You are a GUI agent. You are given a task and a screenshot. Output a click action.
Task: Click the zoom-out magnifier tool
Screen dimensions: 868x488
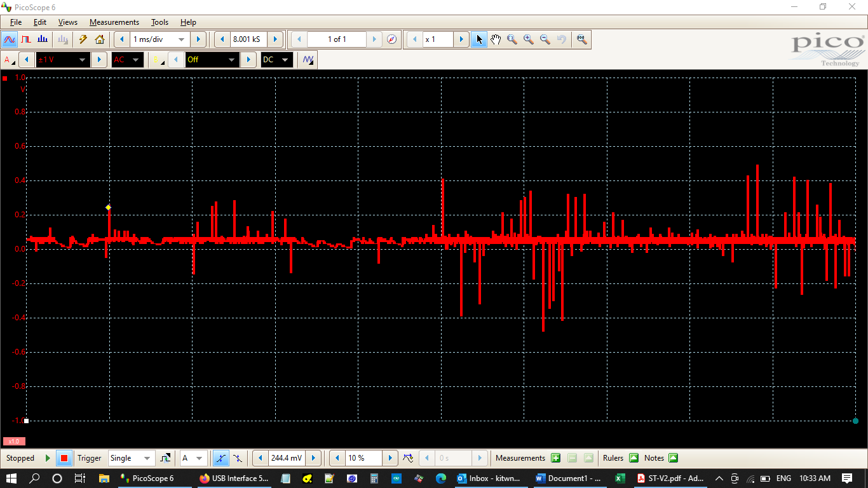tap(545, 39)
